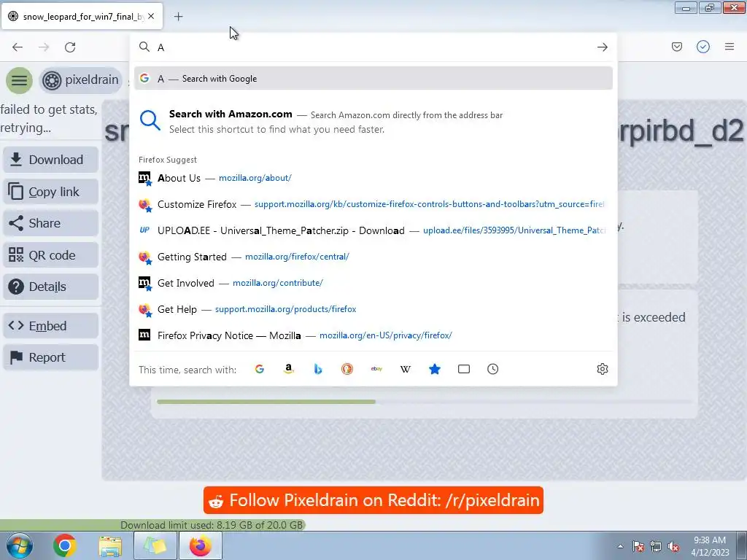This screenshot has height=560, width=747.
Task: Search this time with eBay icon
Action: click(x=376, y=369)
